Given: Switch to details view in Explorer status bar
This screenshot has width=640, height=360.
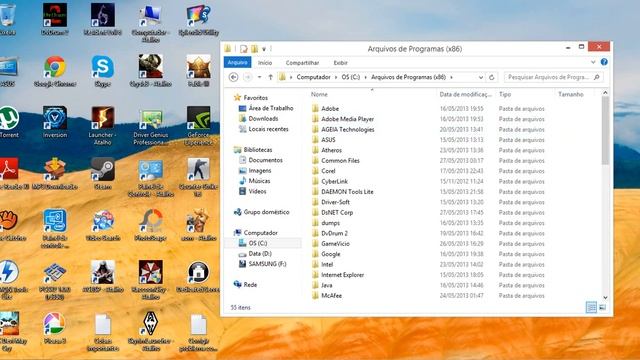Looking at the screenshot, I should (591, 307).
